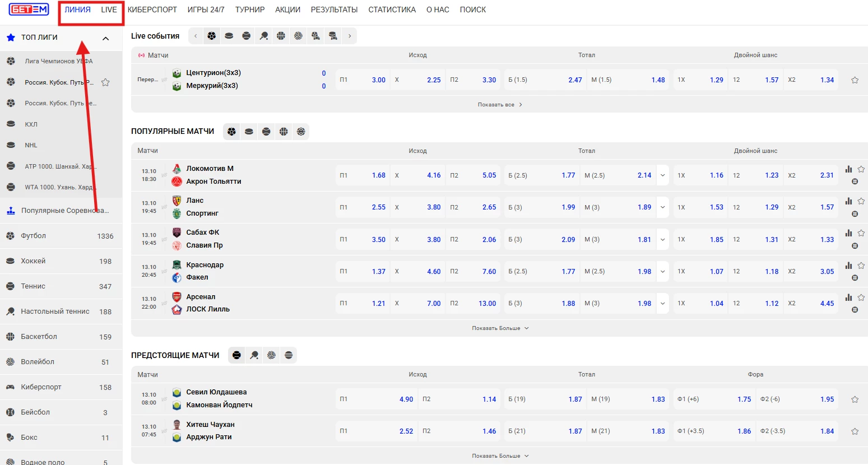Bet on П1 odds 1.68 for Локомотив М
This screenshot has height=465, width=868.
tap(363, 175)
